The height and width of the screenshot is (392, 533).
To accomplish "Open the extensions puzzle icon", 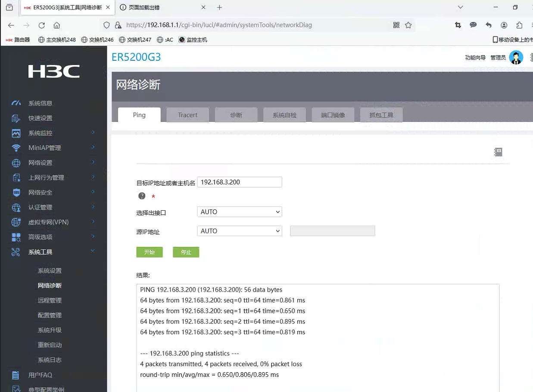I will click(519, 25).
